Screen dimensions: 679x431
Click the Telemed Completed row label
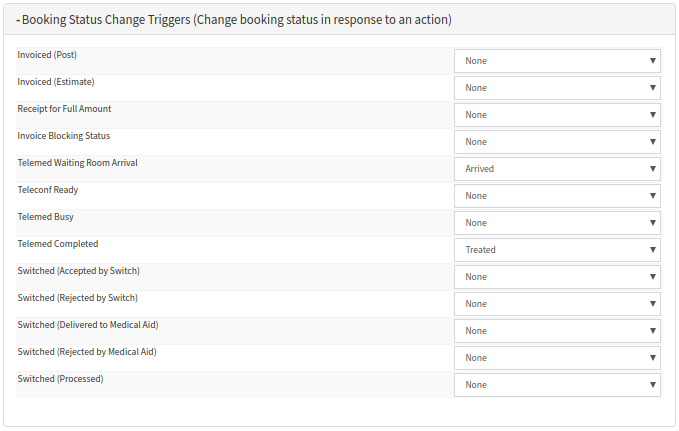(x=58, y=244)
